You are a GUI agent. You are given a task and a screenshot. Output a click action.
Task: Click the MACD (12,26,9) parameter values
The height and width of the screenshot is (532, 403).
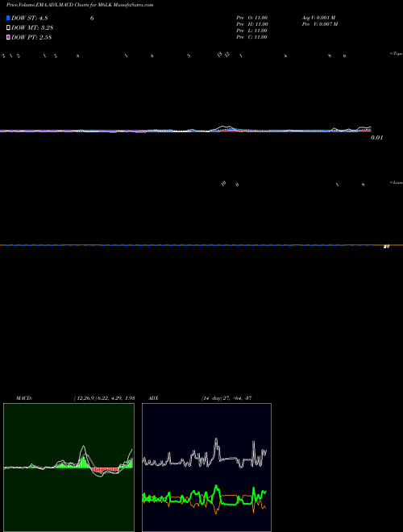pyautogui.click(x=104, y=398)
